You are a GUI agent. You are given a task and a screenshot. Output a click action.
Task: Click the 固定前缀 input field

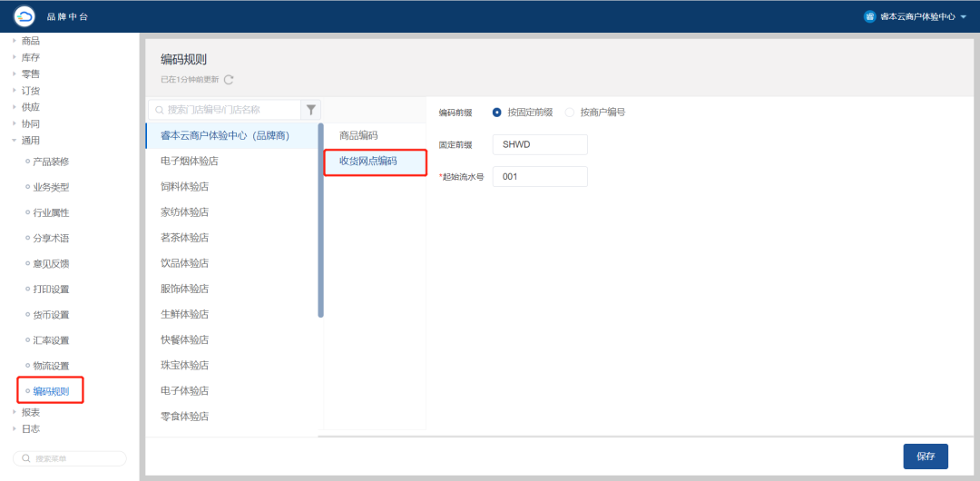click(x=540, y=145)
